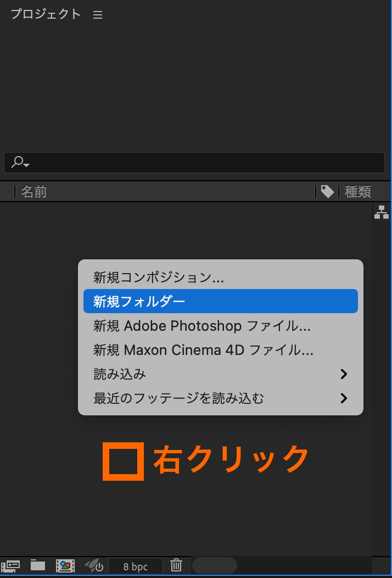This screenshot has width=392, height=578.
Task: Expand the 読み込み submenu arrow
Action: click(344, 374)
